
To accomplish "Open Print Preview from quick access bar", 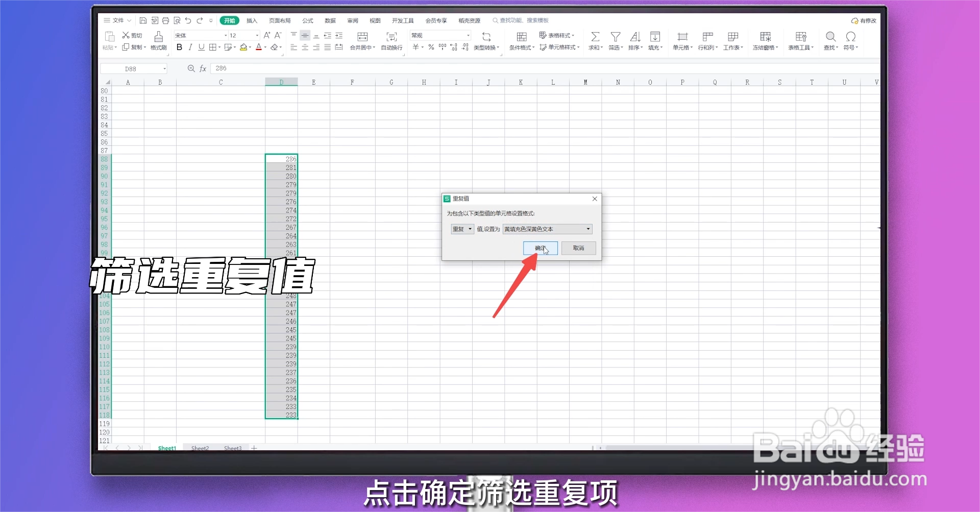I will (177, 20).
